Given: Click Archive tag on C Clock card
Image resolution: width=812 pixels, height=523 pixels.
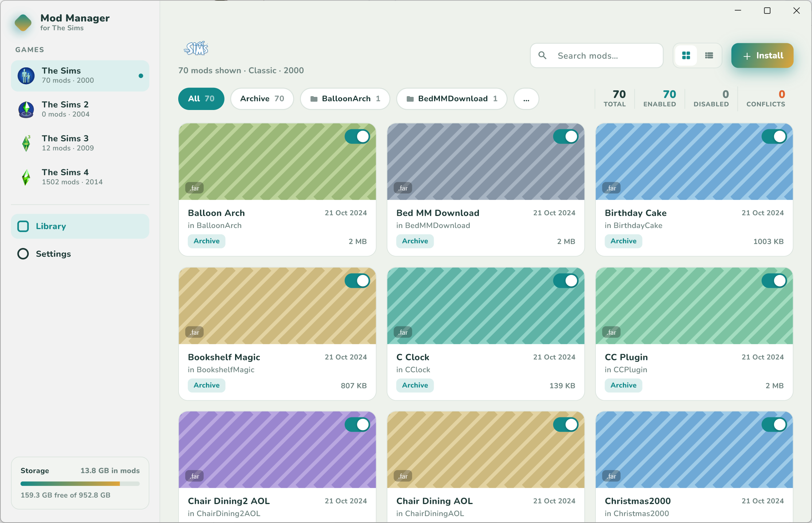Looking at the screenshot, I should point(415,385).
